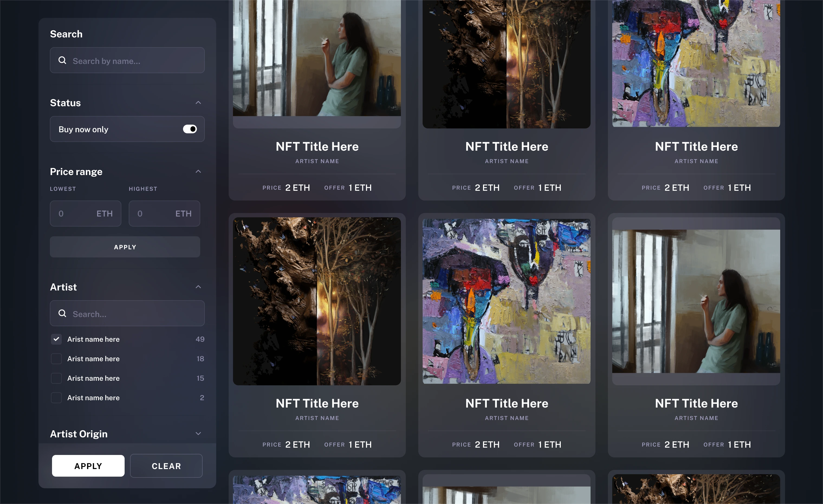Collapse the Status section chevron
Viewport: 823px width, 504px height.
click(x=198, y=102)
